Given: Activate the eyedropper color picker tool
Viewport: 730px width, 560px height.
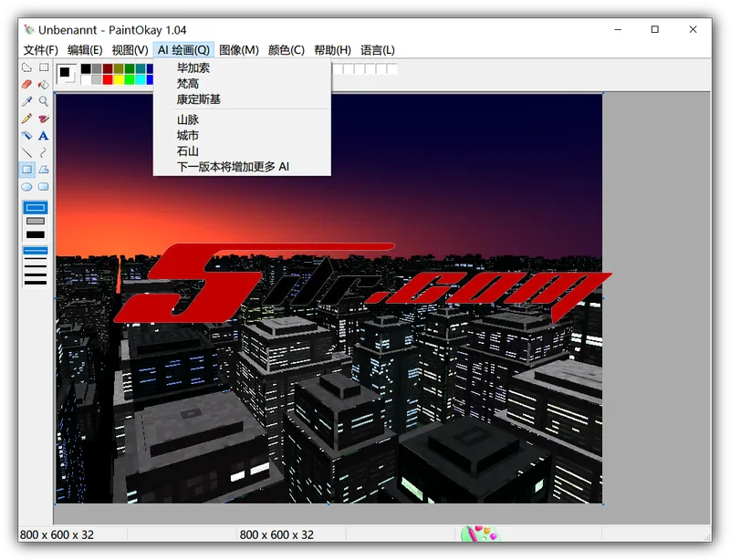Looking at the screenshot, I should pyautogui.click(x=26, y=101).
